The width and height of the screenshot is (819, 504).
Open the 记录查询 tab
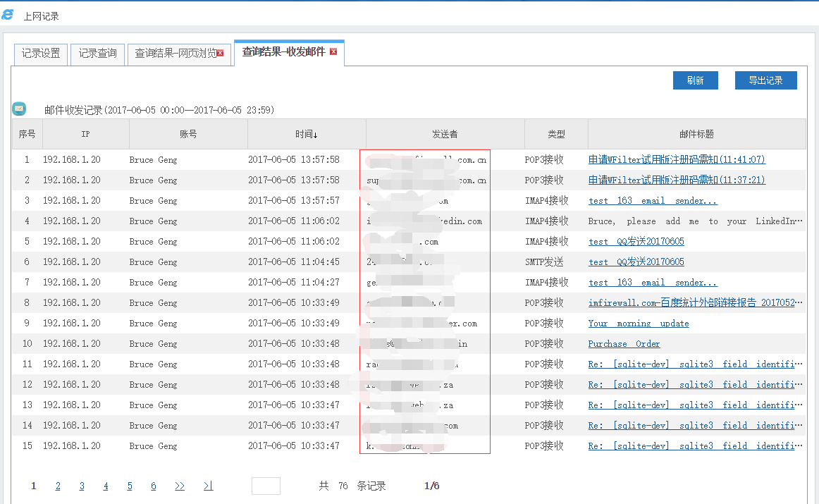[x=98, y=54]
